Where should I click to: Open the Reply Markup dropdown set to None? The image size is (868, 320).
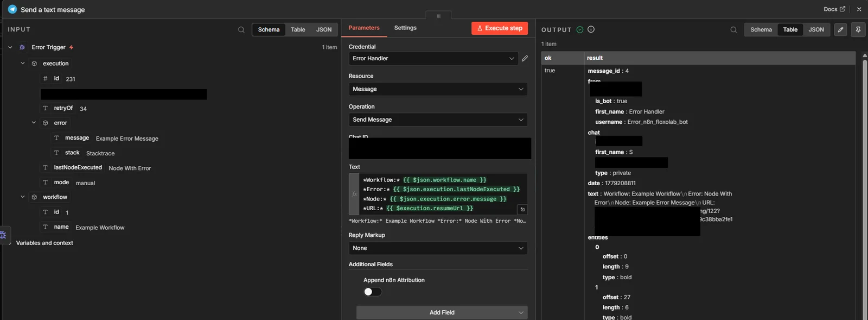pyautogui.click(x=438, y=248)
